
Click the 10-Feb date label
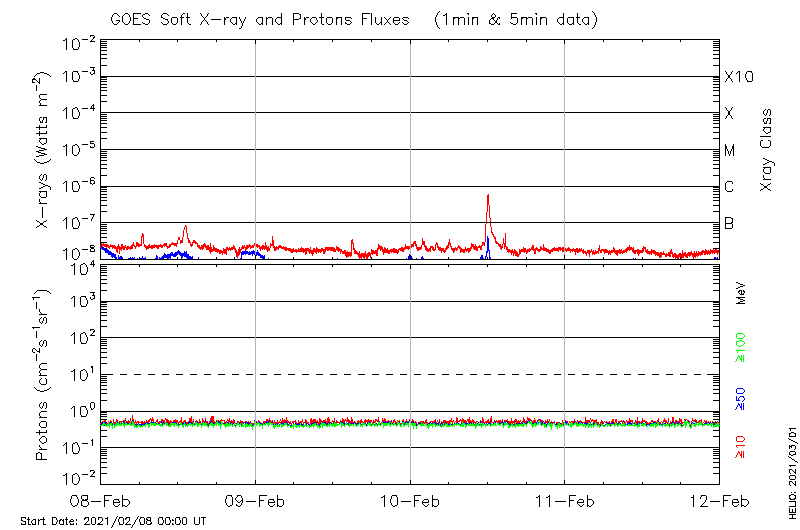click(x=410, y=500)
